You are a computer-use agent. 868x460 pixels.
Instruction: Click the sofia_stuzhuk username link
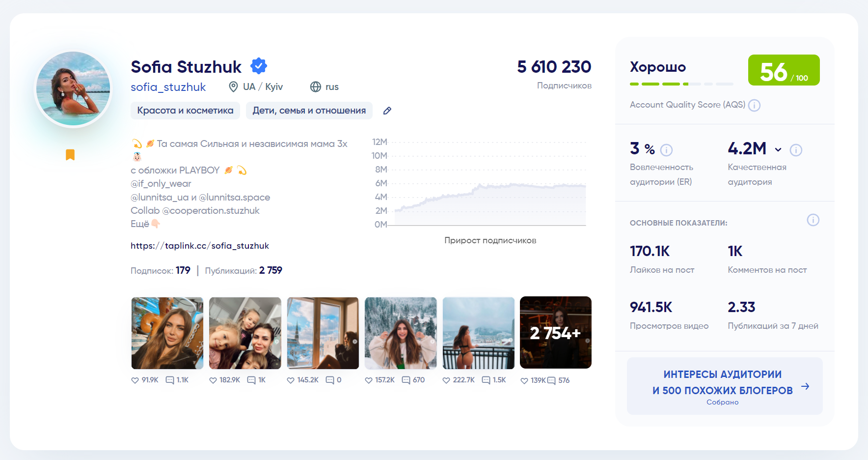coord(168,87)
